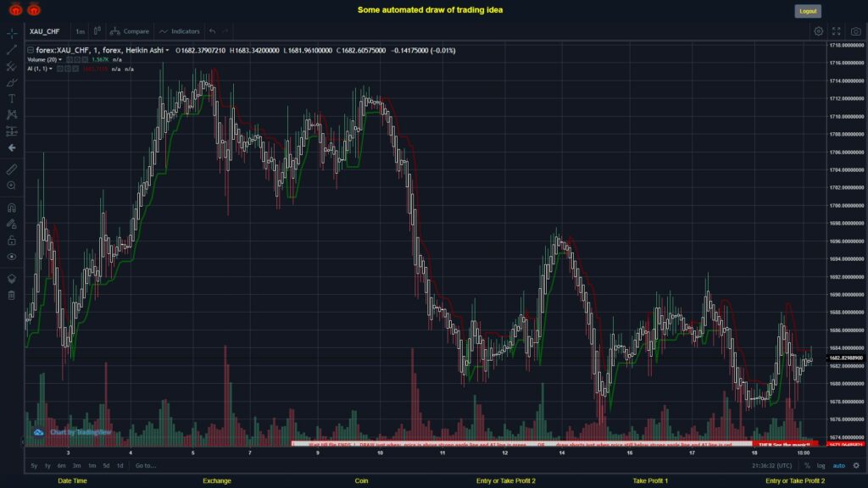
Task: Open the chart bar style selector
Action: [x=97, y=31]
